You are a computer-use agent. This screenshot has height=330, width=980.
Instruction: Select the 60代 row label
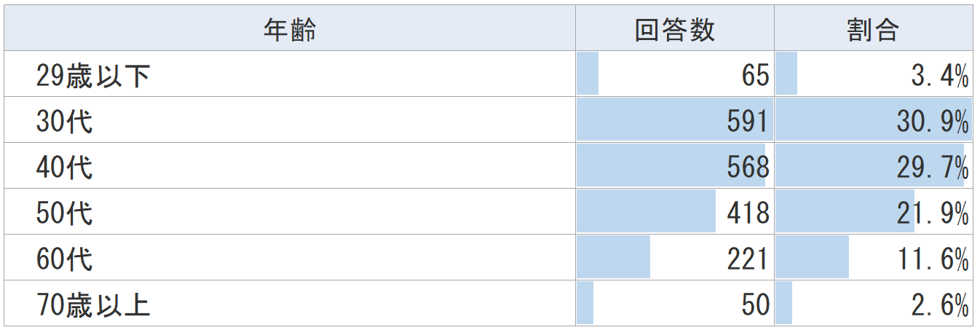65,259
